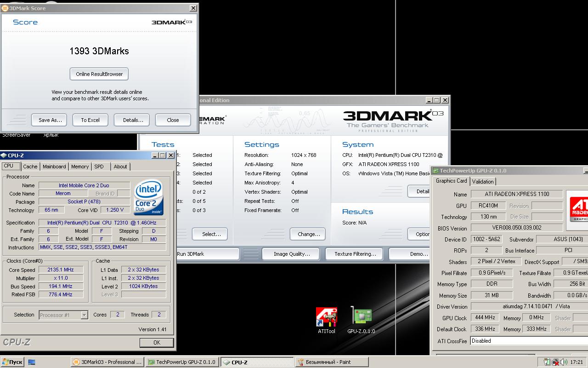Open the Memory tab in CPU-Z
588x368 pixels.
[80, 167]
